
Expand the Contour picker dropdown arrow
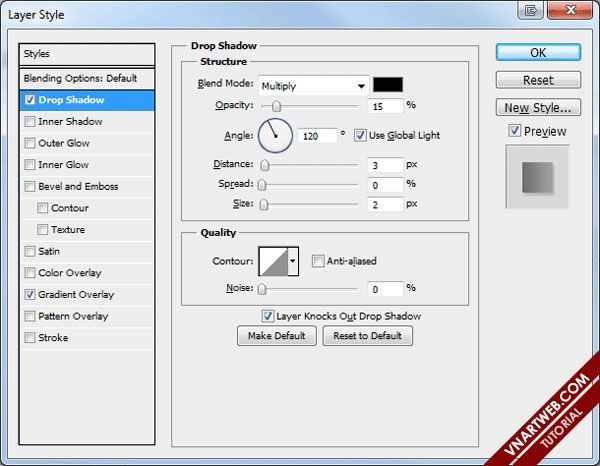[293, 262]
